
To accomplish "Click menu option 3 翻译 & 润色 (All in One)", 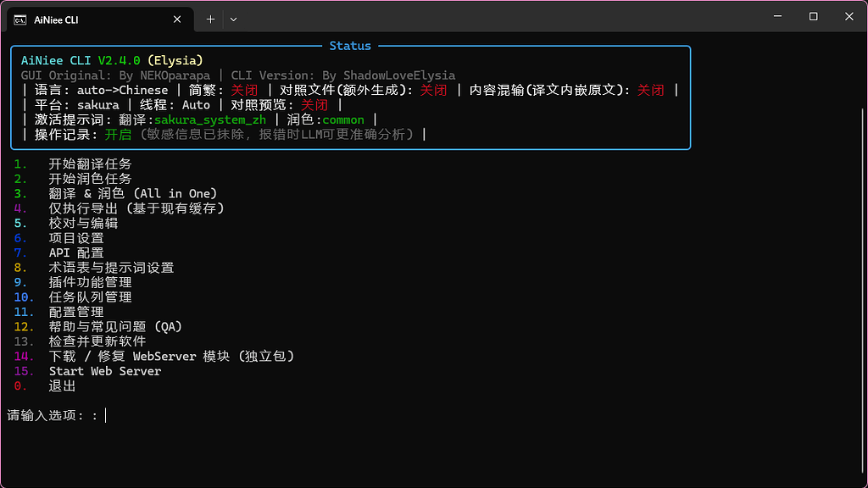I will 115,194.
